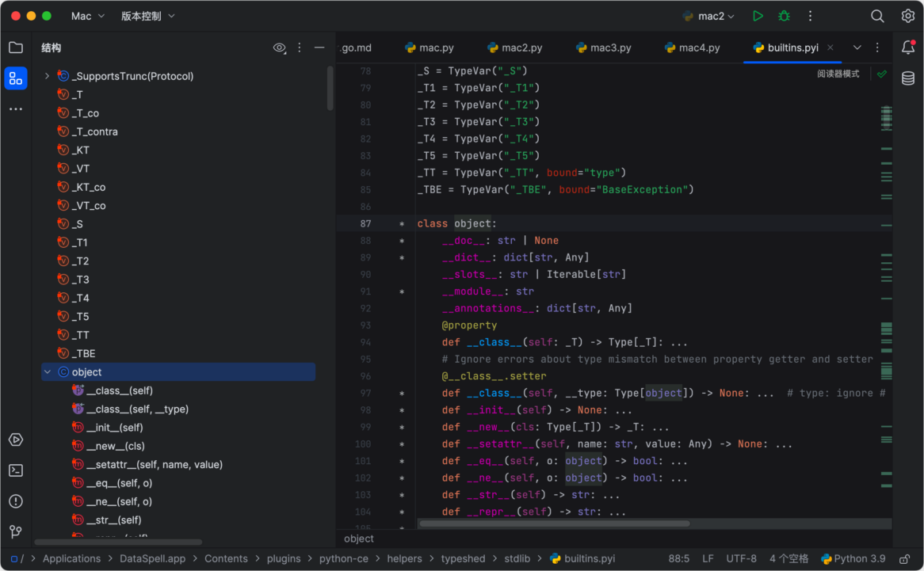The height and width of the screenshot is (571, 924).
Task: Open the mac2 run configuration dropdown
Action: [708, 16]
